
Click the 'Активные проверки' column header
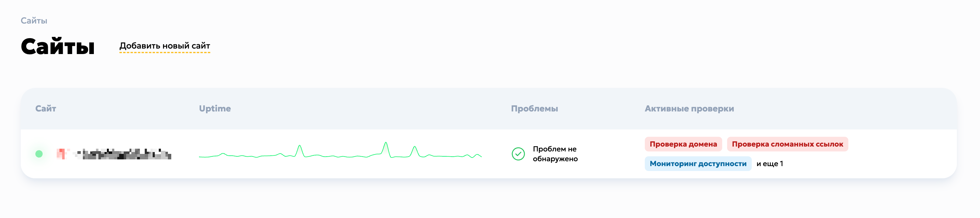[x=689, y=109]
